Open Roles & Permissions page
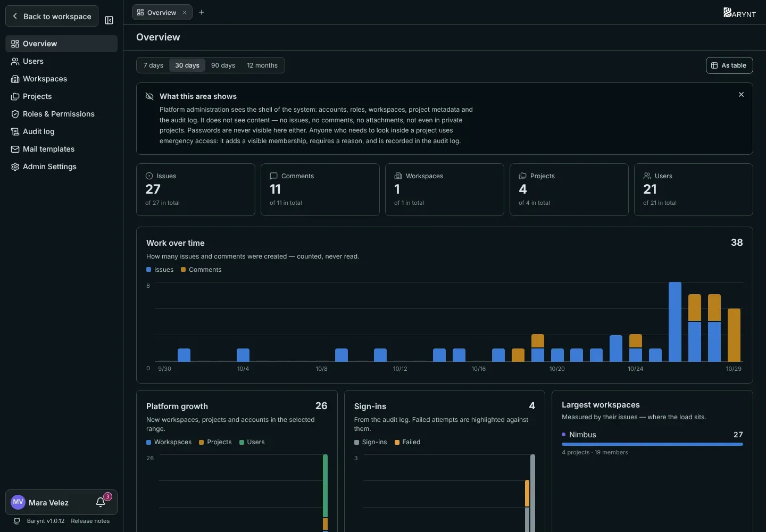The image size is (766, 532). [x=61, y=114]
